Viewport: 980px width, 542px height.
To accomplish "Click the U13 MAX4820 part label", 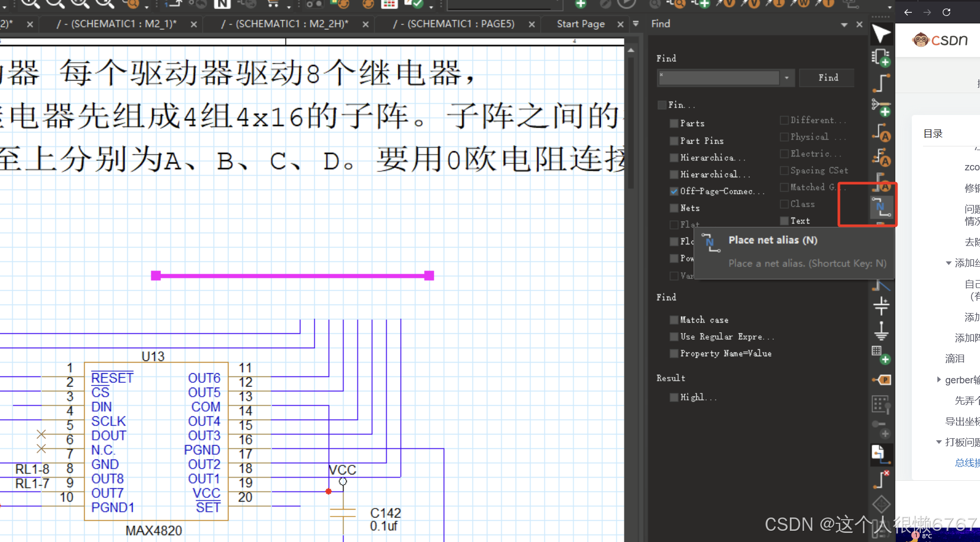I will click(153, 530).
